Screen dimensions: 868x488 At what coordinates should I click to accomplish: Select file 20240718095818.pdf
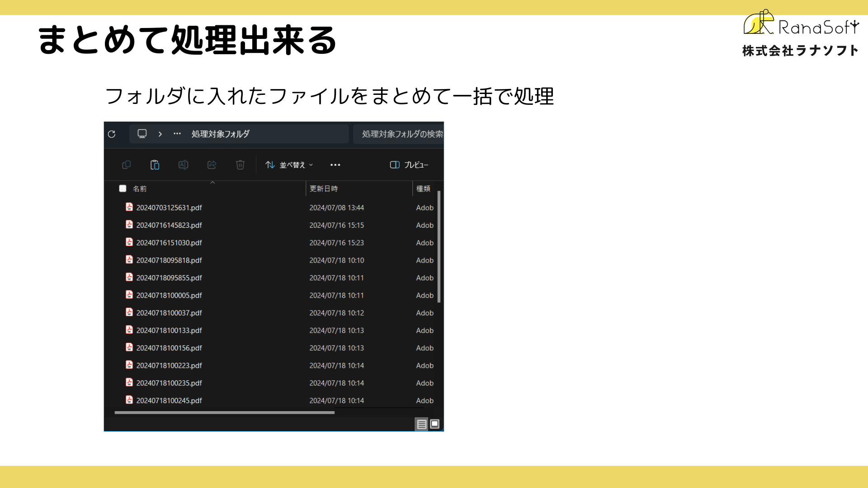coord(169,261)
